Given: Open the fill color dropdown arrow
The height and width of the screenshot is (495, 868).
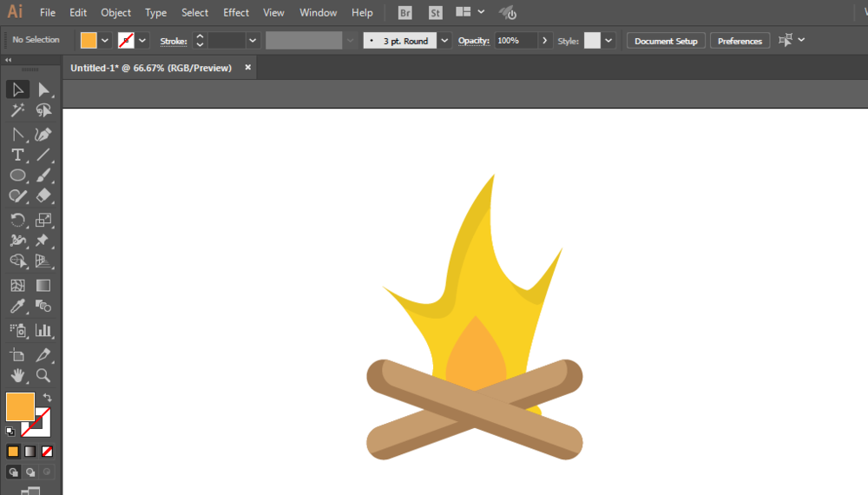Looking at the screenshot, I should tap(105, 41).
